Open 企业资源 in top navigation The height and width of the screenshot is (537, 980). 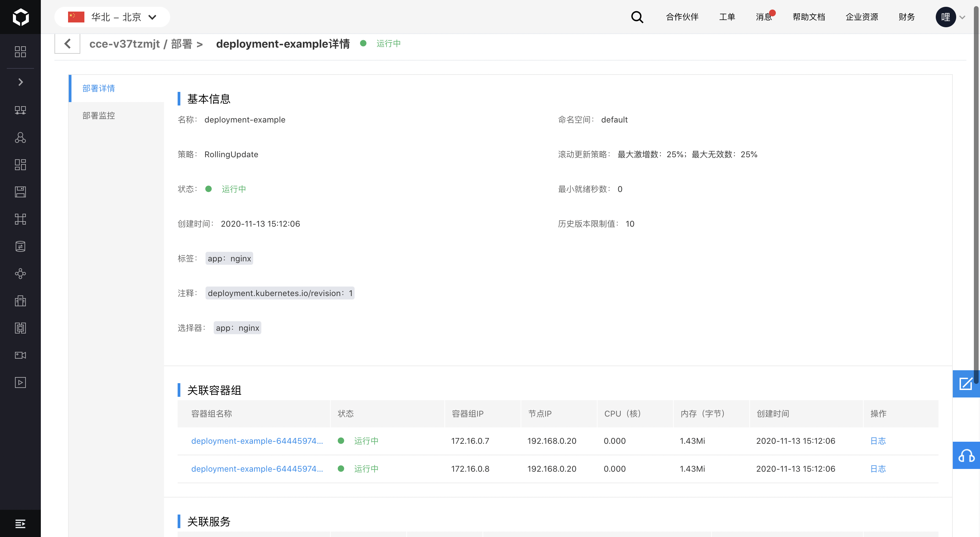coord(862,17)
